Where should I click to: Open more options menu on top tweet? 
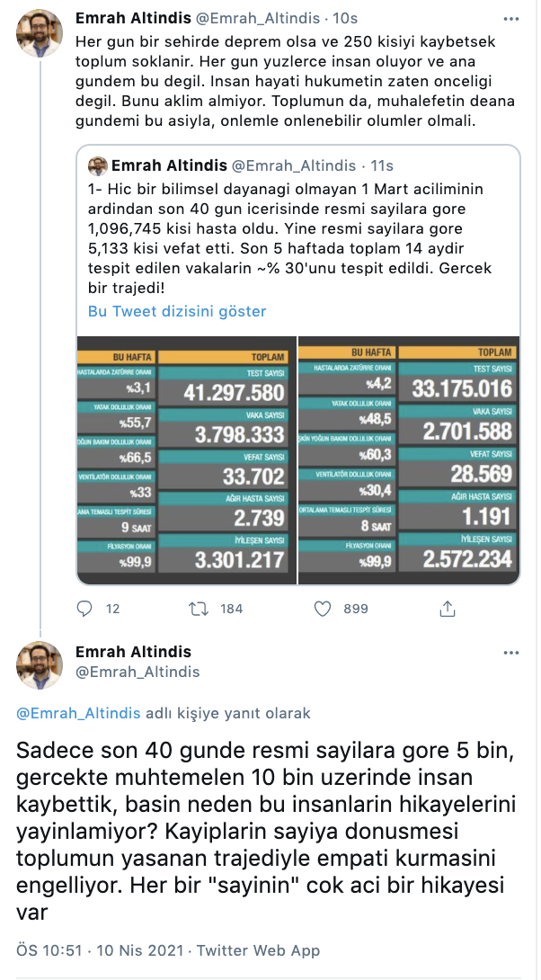point(511,20)
